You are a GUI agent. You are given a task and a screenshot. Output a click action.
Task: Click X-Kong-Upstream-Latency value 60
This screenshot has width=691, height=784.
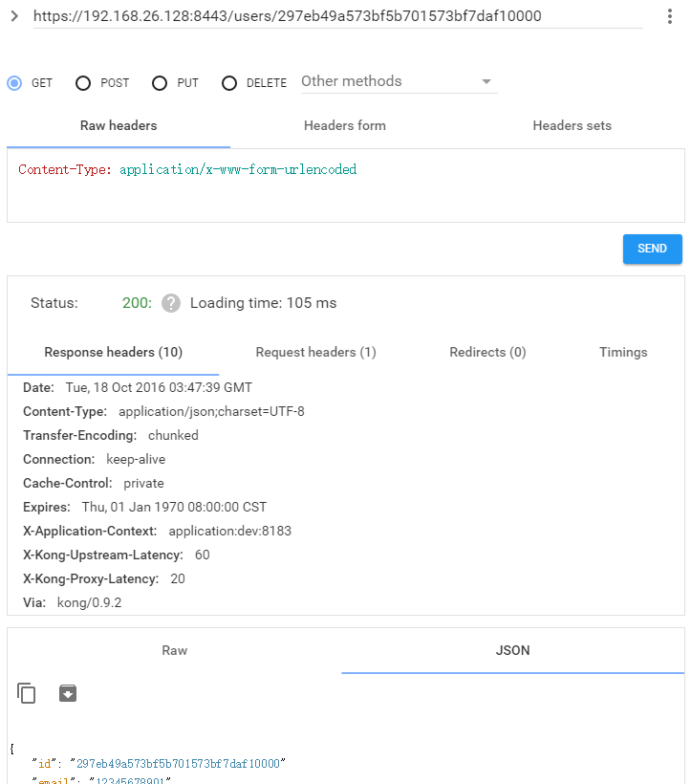[x=202, y=555]
